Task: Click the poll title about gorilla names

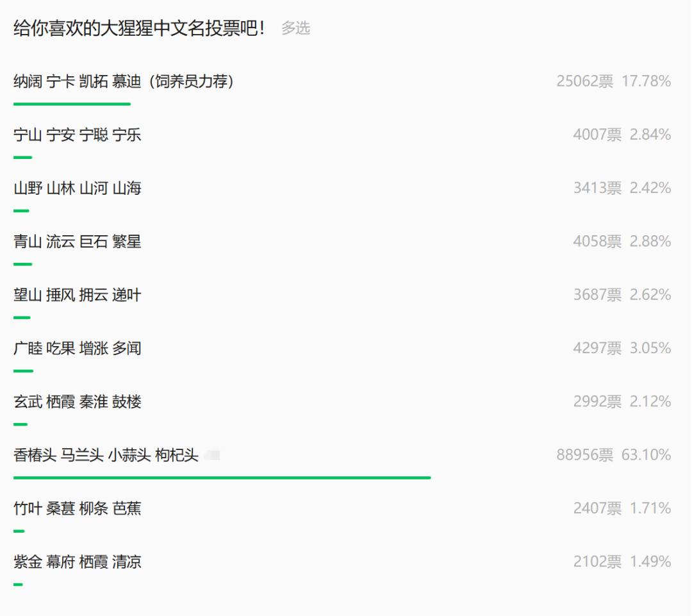Action: (139, 28)
